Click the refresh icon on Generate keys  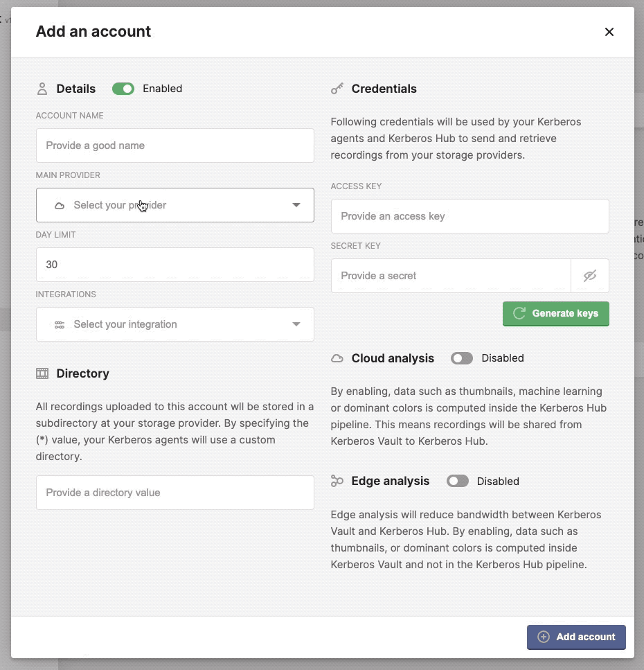tap(517, 313)
